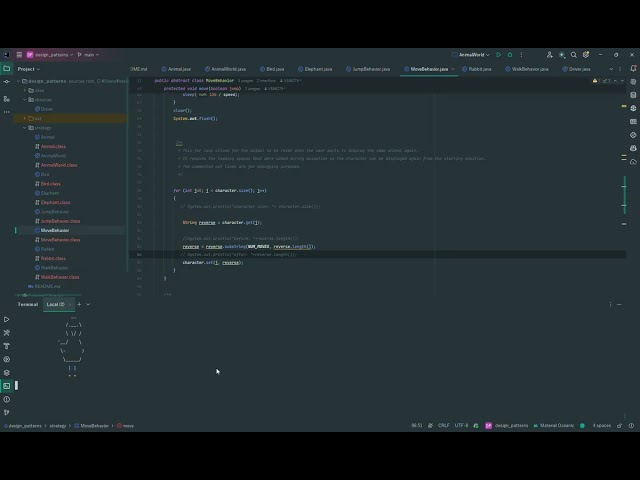Viewport: 640px width, 480px height.
Task: Switch to AnimalWorld.java tab
Action: pyautogui.click(x=225, y=69)
